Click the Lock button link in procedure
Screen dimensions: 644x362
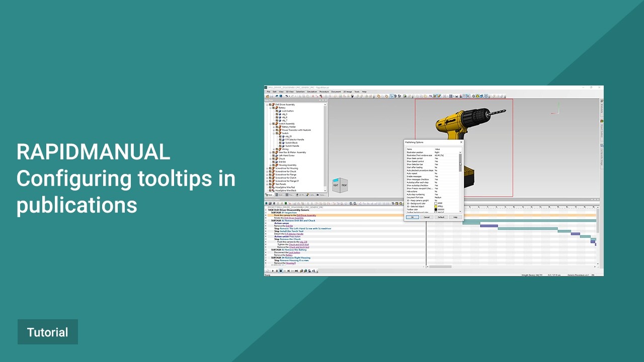[294, 252]
